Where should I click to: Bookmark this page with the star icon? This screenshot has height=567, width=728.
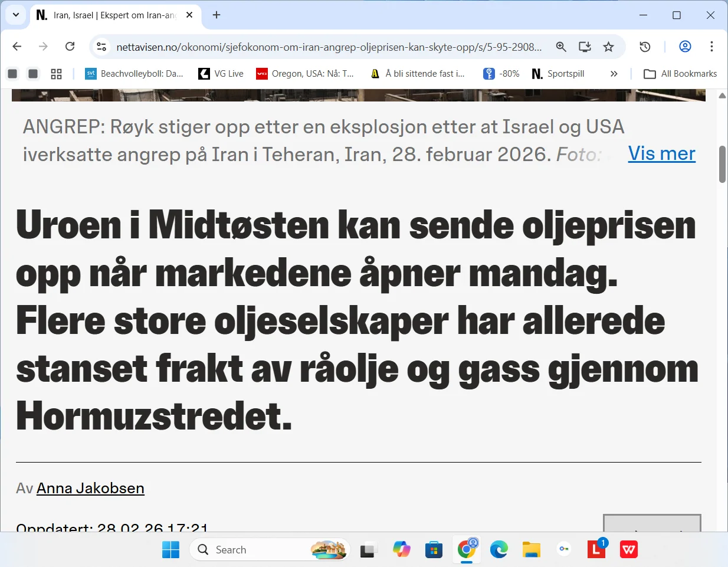coord(608,46)
